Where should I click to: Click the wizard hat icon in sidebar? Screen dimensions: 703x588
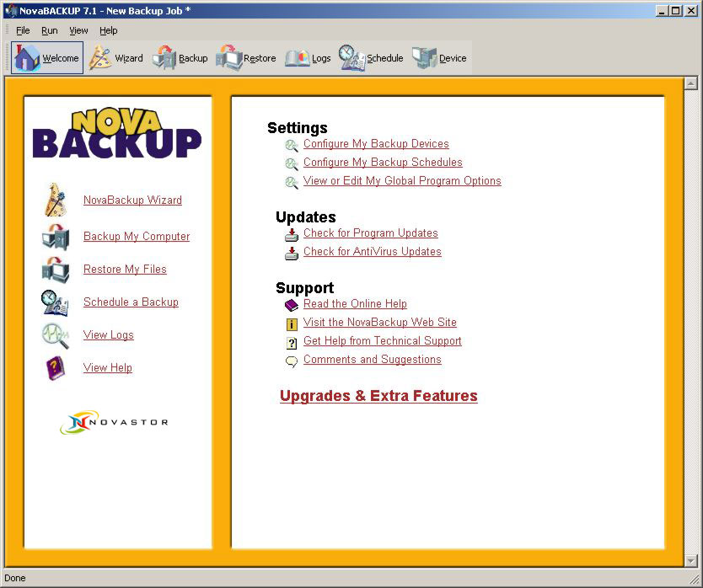[55, 200]
